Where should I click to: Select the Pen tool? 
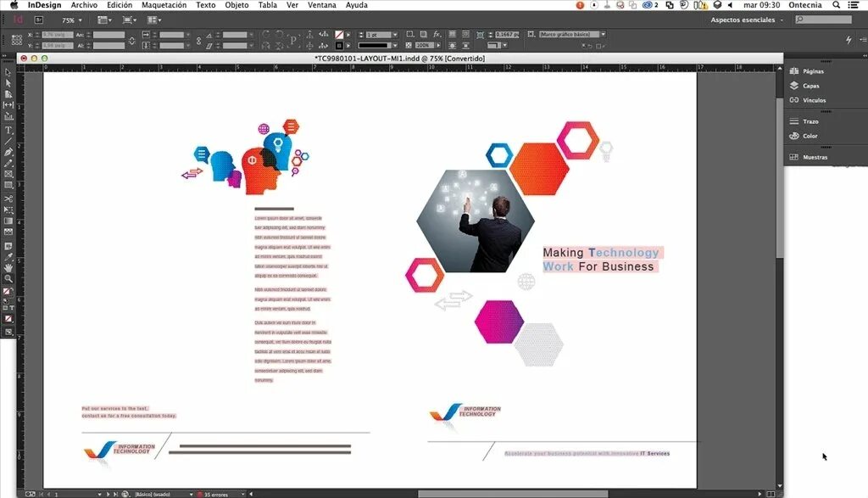(x=8, y=152)
